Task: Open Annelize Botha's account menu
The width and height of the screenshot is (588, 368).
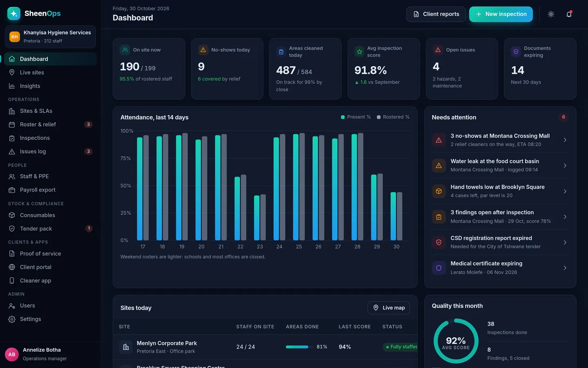Action: tap(50, 355)
